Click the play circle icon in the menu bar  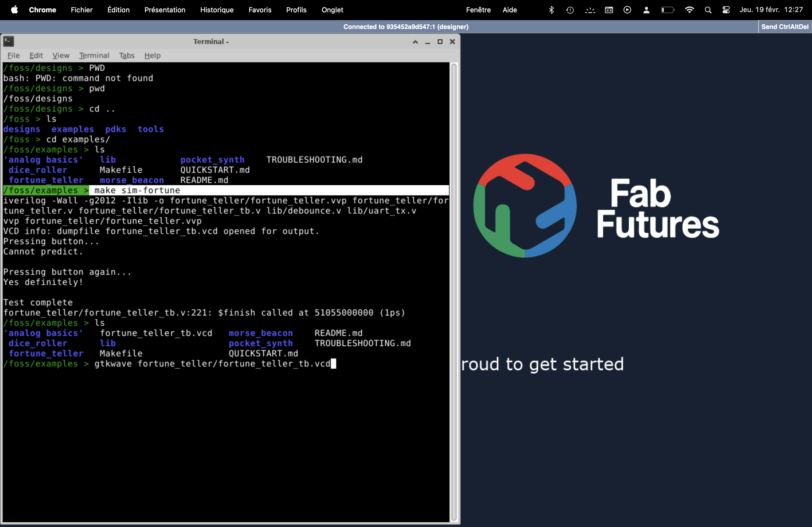click(x=627, y=10)
